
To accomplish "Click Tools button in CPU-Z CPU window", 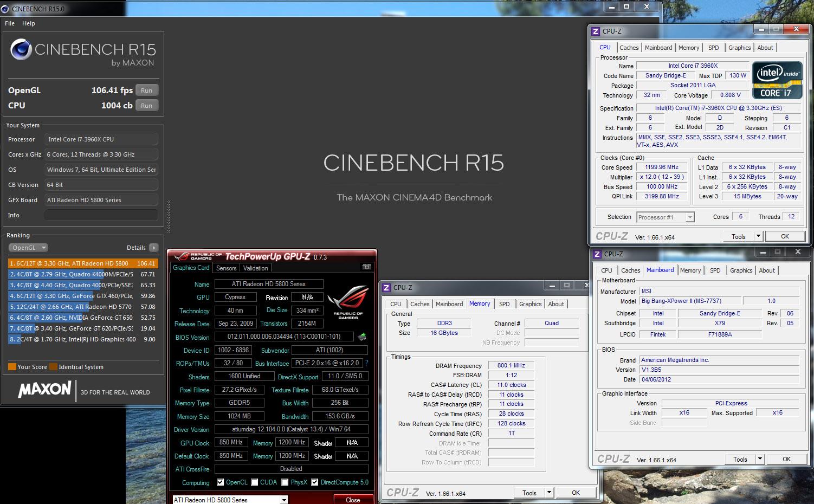I will coord(738,236).
